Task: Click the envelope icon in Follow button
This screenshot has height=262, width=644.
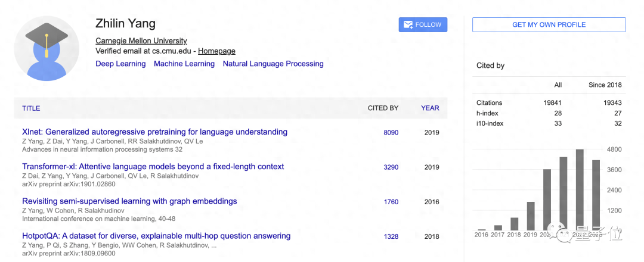Action: (408, 25)
